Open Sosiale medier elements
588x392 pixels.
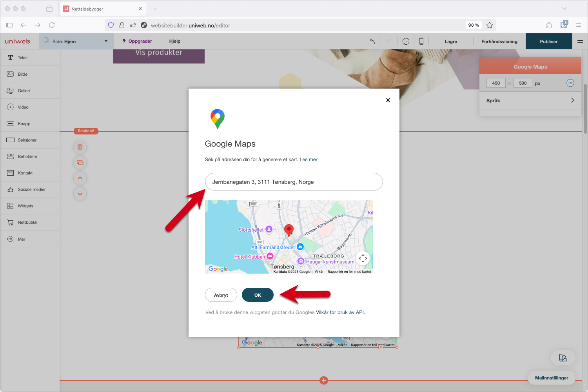pos(30,189)
